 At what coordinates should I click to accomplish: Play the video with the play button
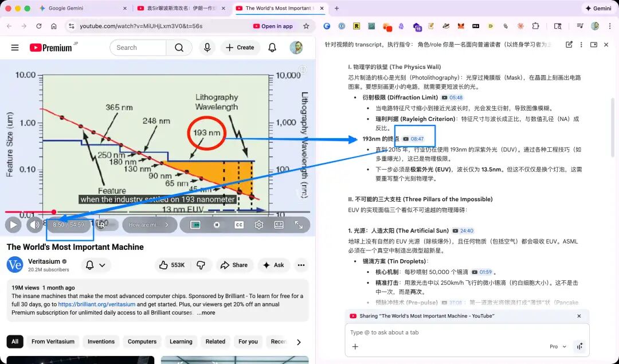pos(13,225)
